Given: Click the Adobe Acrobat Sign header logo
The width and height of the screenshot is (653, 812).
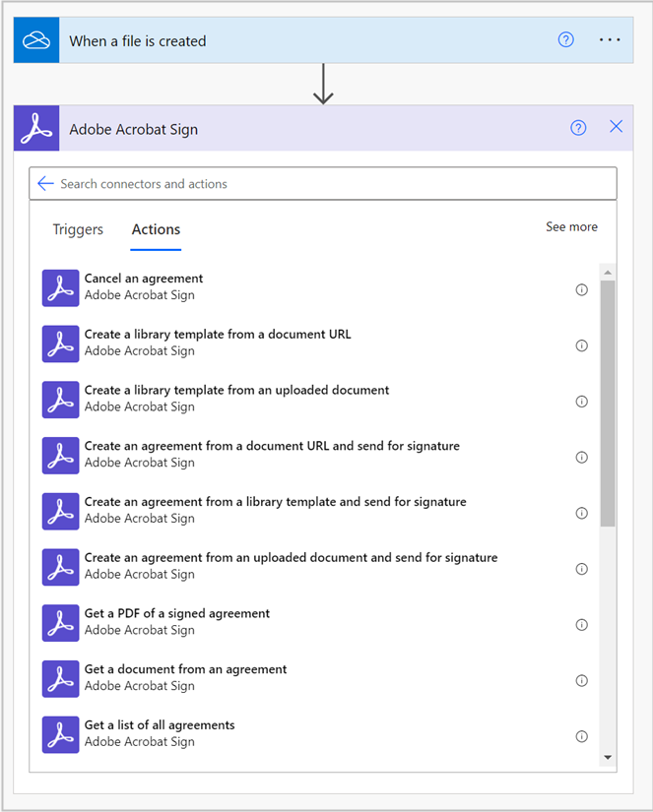Looking at the screenshot, I should 36,128.
